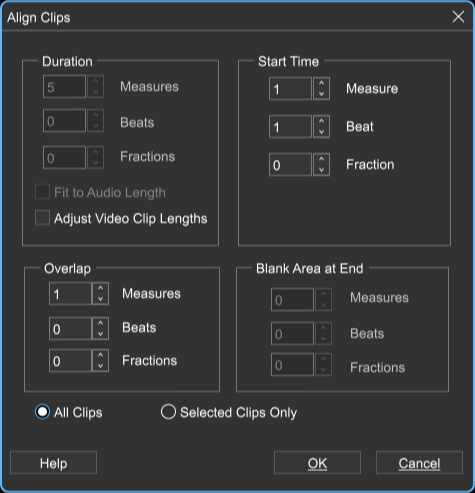Viewport: 475px width, 493px height.
Task: Choose Selected Clips Only option
Action: tap(168, 412)
